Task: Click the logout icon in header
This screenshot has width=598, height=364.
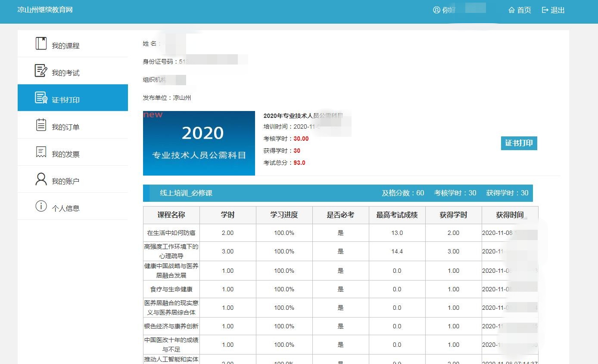Action: (x=545, y=10)
